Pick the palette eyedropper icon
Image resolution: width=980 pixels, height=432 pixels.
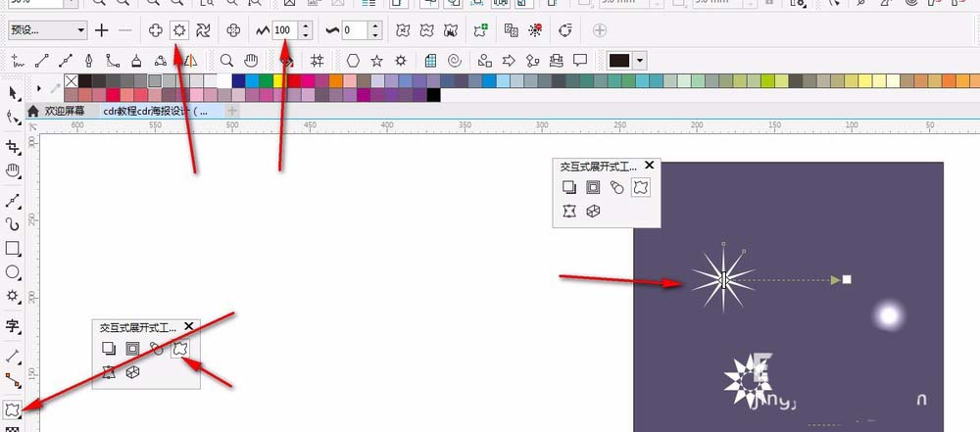(x=55, y=89)
